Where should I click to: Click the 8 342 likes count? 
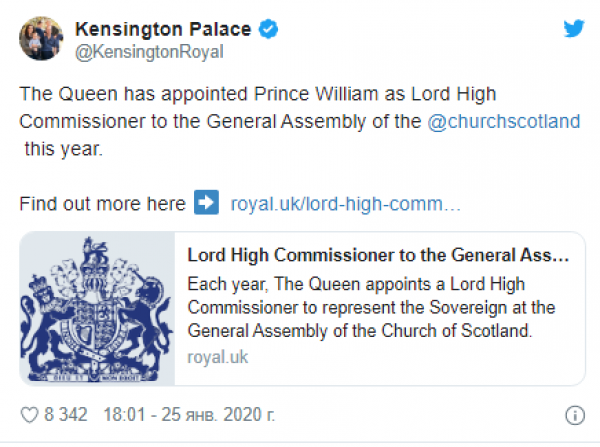tap(66, 415)
